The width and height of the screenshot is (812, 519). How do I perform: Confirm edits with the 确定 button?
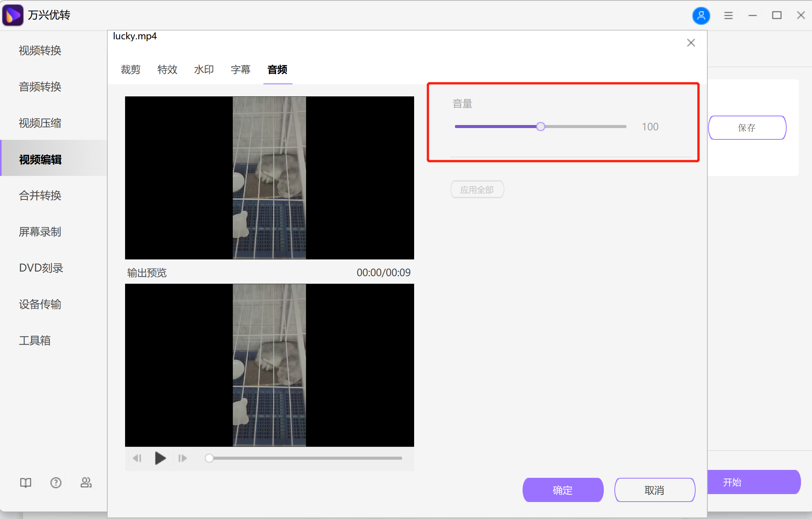point(563,490)
